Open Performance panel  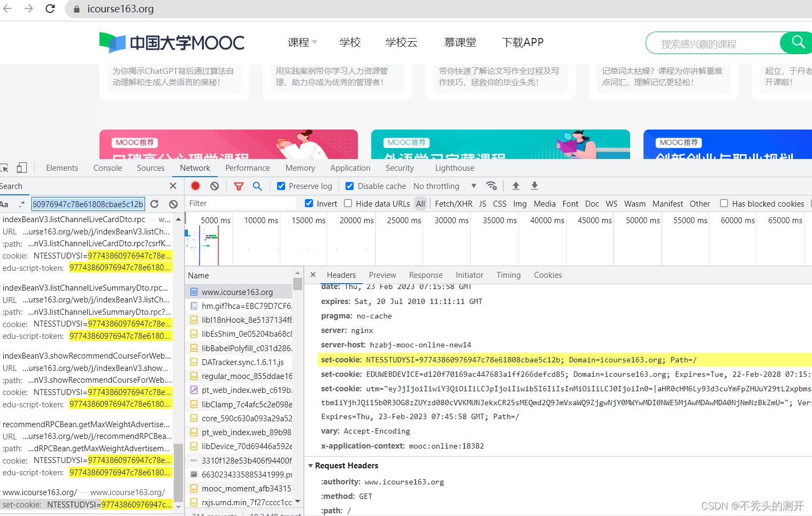pos(248,168)
